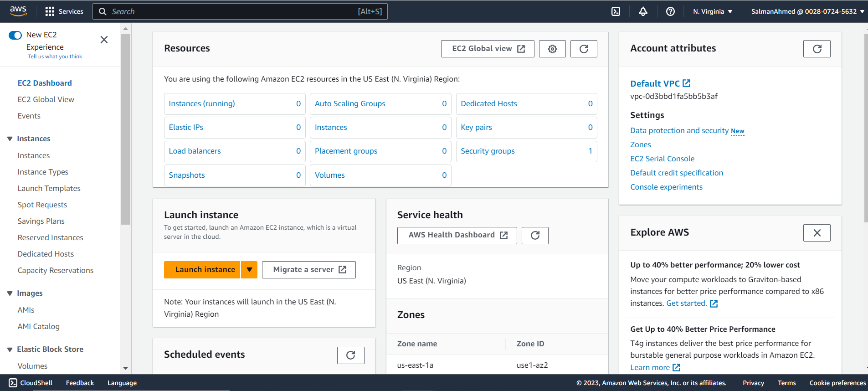Viewport: 868px width, 391px height.
Task: Open Language in the footer
Action: [x=122, y=383]
